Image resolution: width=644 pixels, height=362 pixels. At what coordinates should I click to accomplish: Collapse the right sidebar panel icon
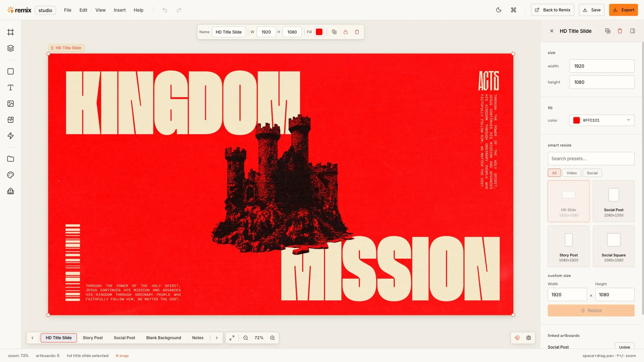(633, 31)
